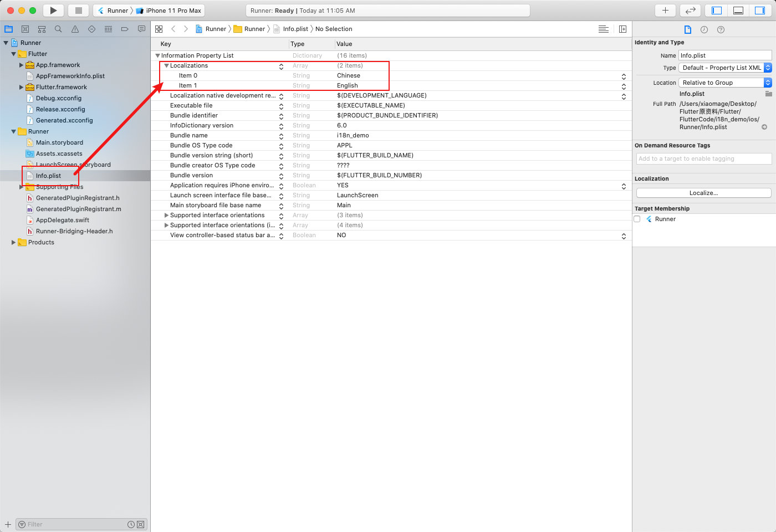The width and height of the screenshot is (776, 532).
Task: Open the editor options lines icon
Action: [604, 29]
